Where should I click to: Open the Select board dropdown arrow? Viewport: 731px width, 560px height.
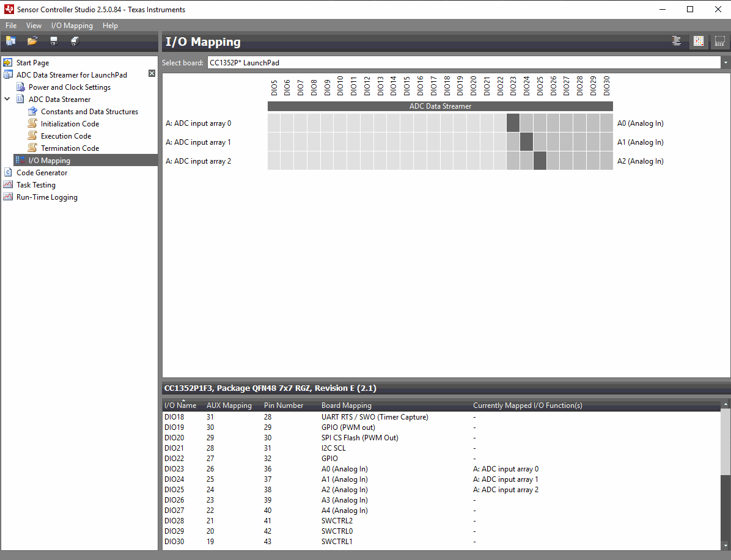(x=725, y=62)
